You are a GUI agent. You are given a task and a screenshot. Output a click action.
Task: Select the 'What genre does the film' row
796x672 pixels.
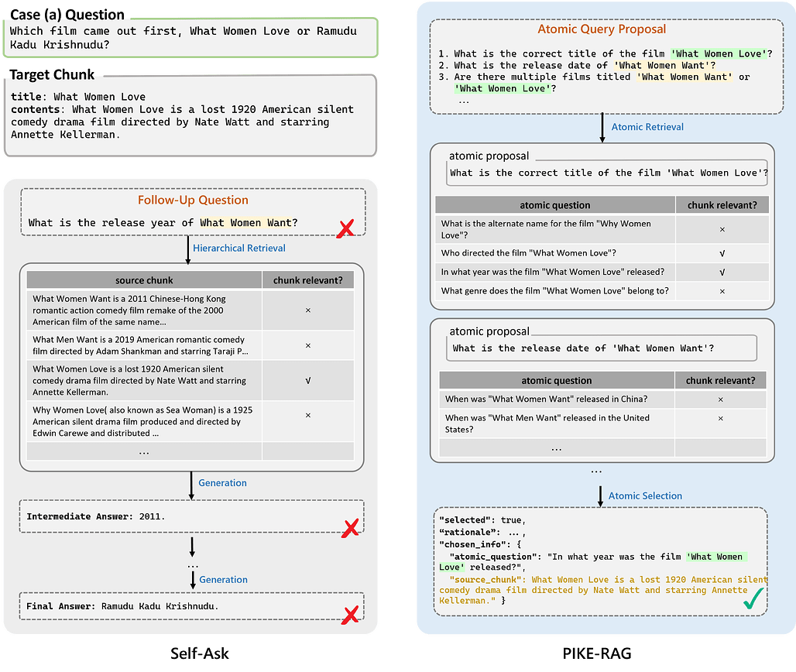(x=602, y=291)
